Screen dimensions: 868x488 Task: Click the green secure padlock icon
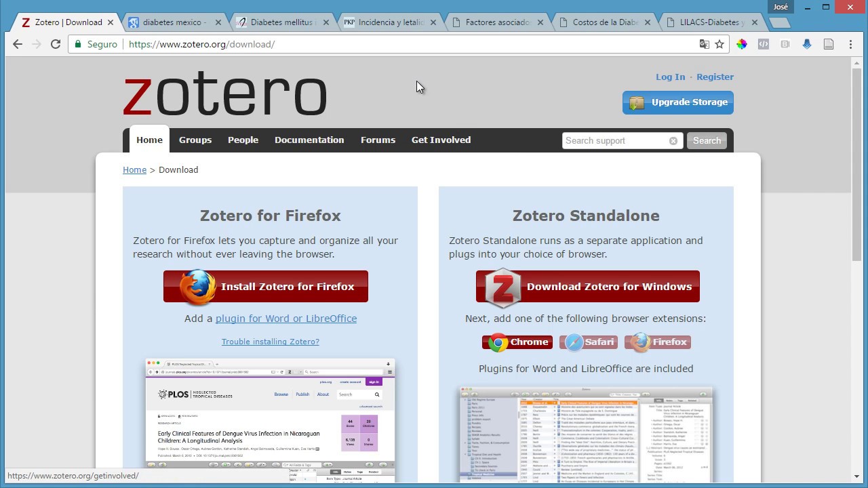pos(78,44)
